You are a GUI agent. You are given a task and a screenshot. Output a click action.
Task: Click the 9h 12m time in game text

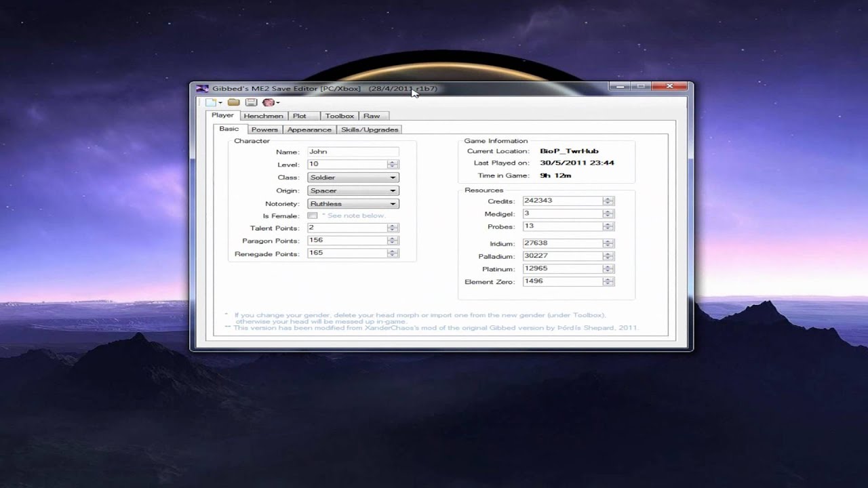555,176
